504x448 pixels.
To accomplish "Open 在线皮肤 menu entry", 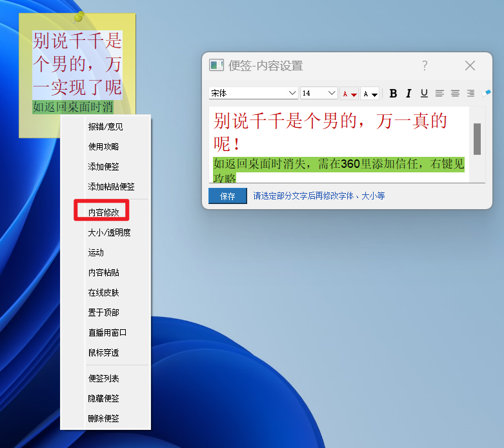I will point(103,292).
